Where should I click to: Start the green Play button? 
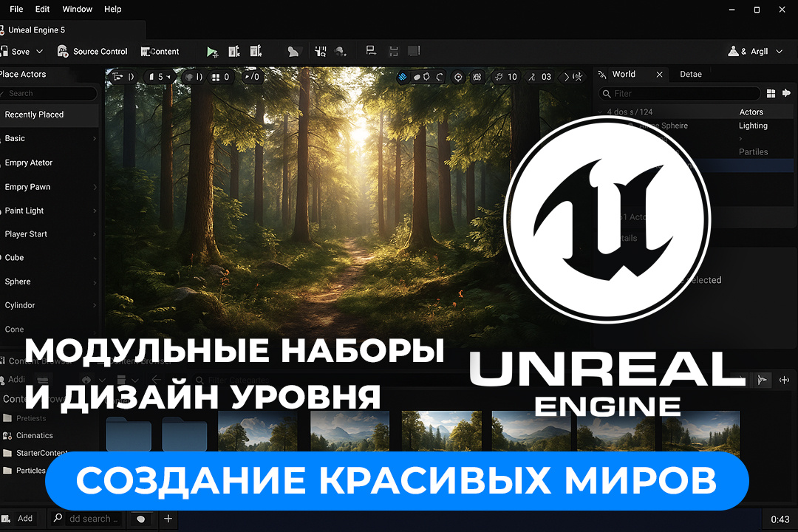coord(212,52)
